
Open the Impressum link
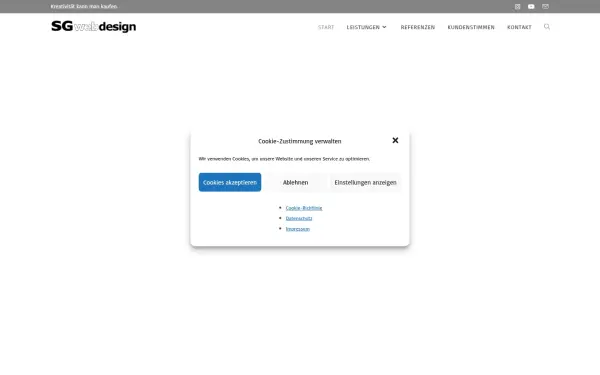[x=298, y=229]
